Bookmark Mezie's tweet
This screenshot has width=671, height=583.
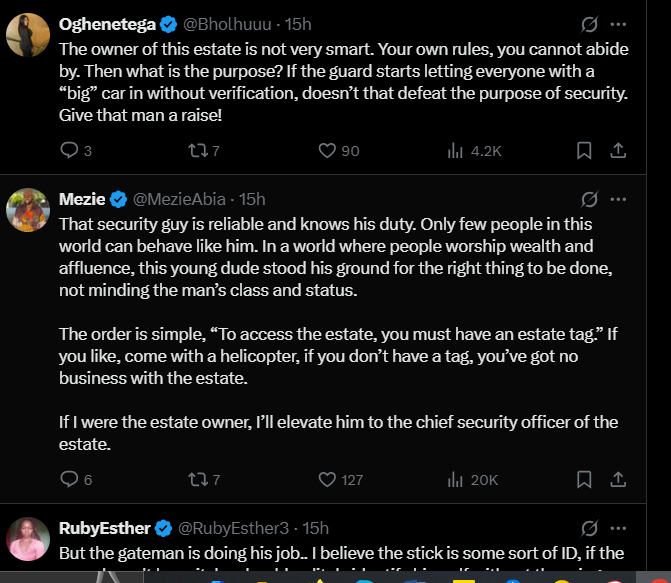[584, 480]
